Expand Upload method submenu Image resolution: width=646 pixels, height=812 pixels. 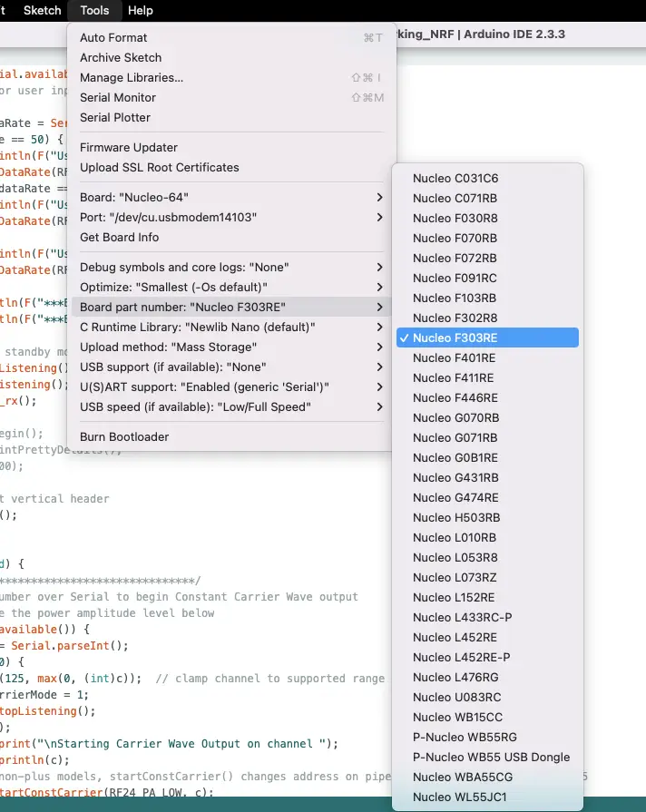point(231,347)
